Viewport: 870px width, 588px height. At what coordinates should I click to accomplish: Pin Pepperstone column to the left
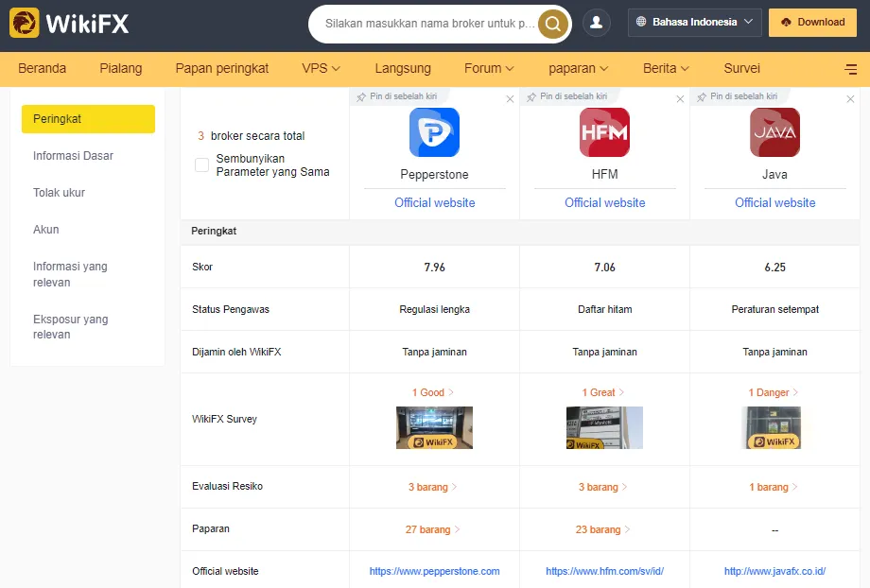(x=397, y=96)
